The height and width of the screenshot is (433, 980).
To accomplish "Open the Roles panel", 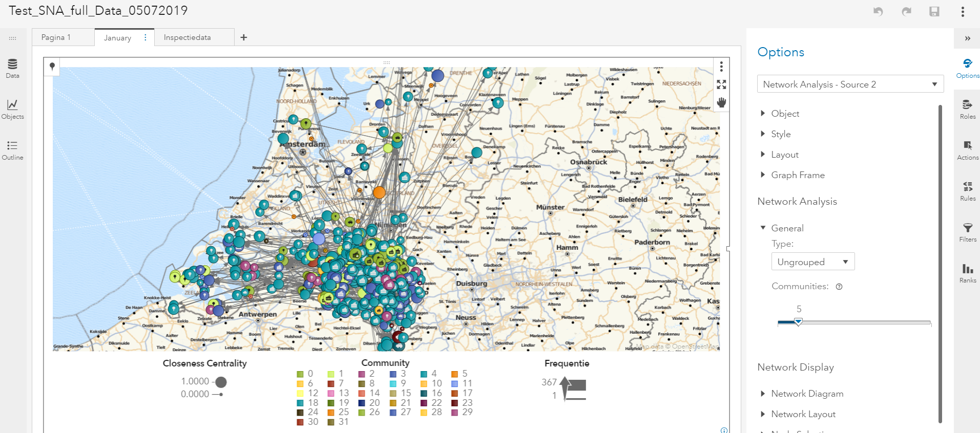I will click(967, 109).
